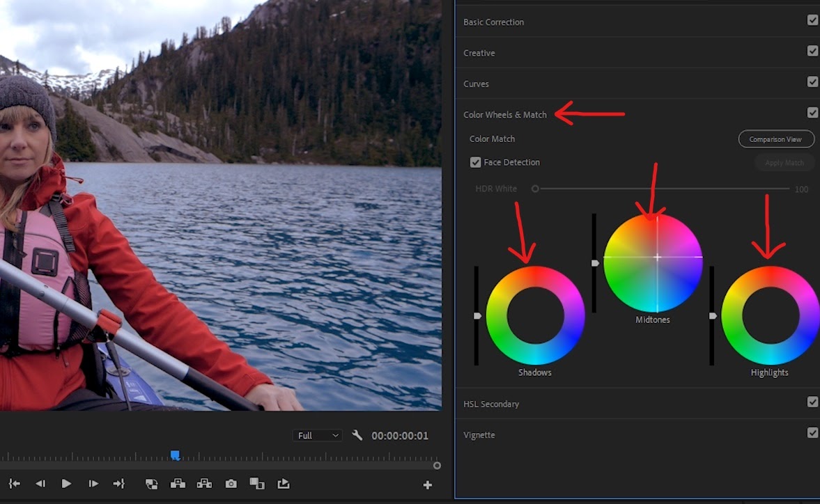This screenshot has width=820, height=504.
Task: Toggle the Curves section checkbox
Action: pyautogui.click(x=812, y=81)
